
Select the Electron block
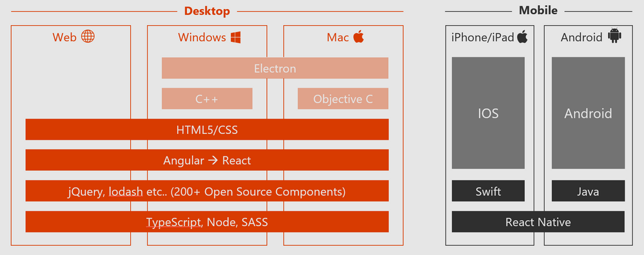click(x=275, y=68)
